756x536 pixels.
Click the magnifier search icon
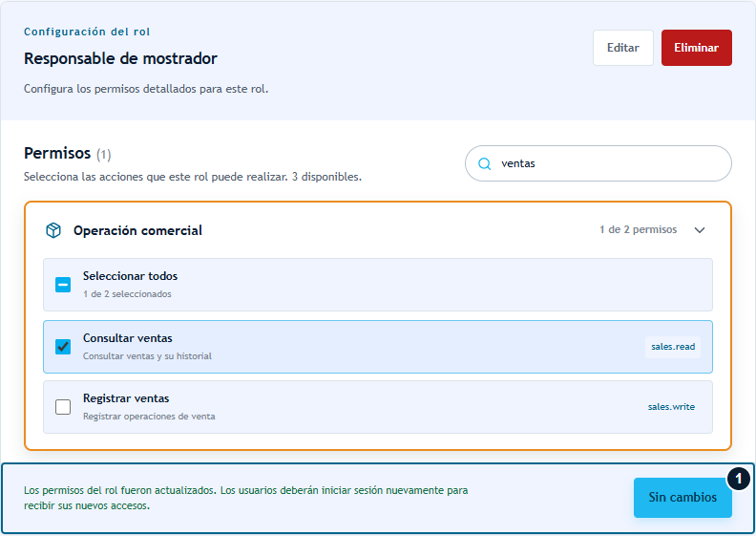(484, 164)
